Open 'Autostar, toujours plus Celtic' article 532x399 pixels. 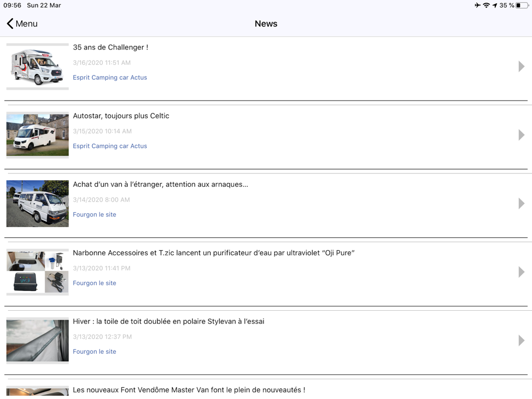[x=121, y=116]
